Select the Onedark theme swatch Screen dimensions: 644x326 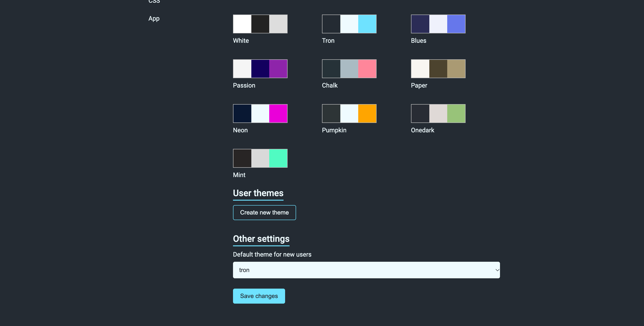pyautogui.click(x=438, y=114)
